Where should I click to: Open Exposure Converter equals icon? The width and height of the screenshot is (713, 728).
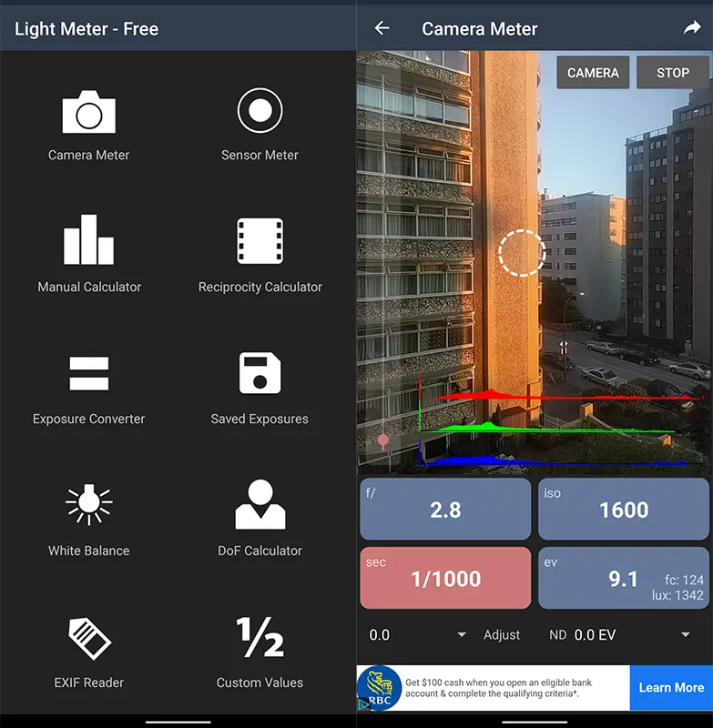[x=88, y=373]
